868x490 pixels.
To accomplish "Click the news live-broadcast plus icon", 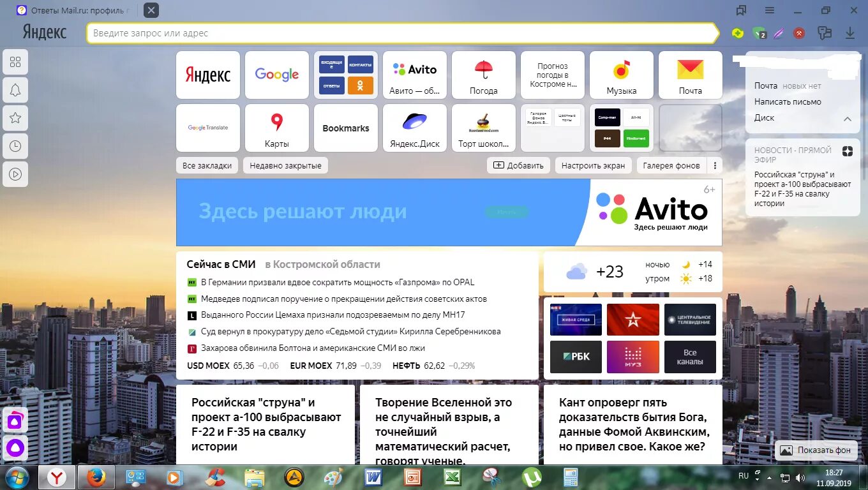I will click(847, 151).
